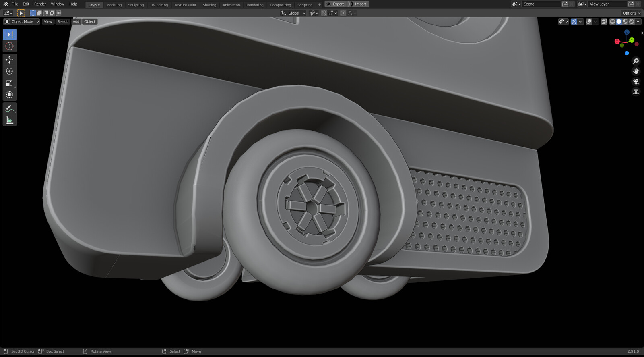Image resolution: width=644 pixels, height=357 pixels.
Task: Open the Options dropdown
Action: point(632,13)
